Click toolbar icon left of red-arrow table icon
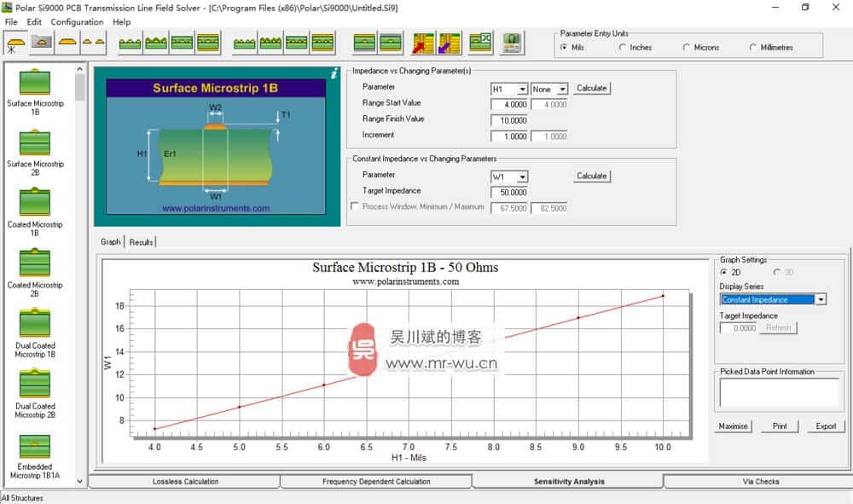Screen dimensions: 853x504 coord(390,43)
